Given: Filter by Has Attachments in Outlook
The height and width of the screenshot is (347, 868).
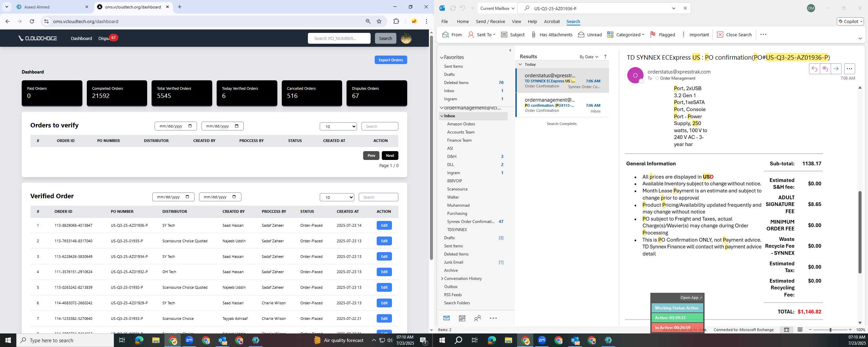Looking at the screenshot, I should click(x=551, y=35).
